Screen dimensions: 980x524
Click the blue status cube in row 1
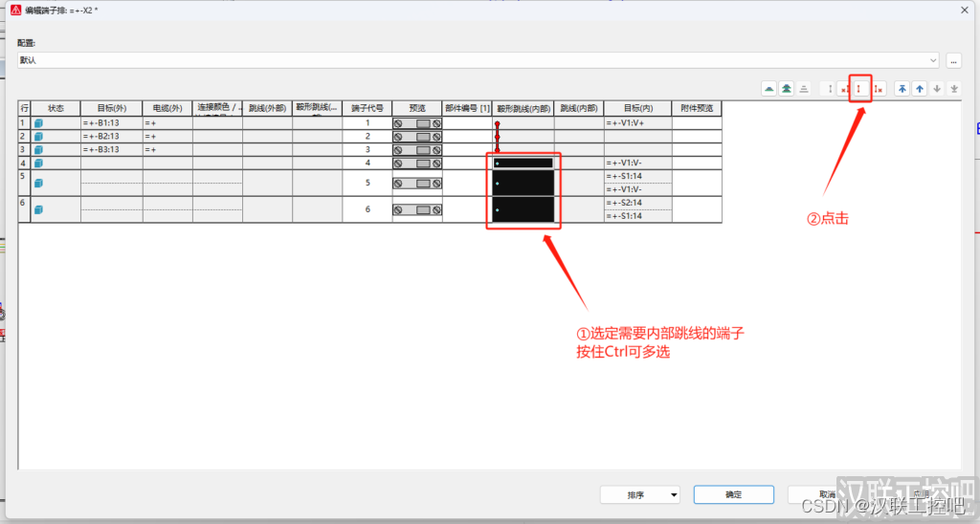[39, 123]
